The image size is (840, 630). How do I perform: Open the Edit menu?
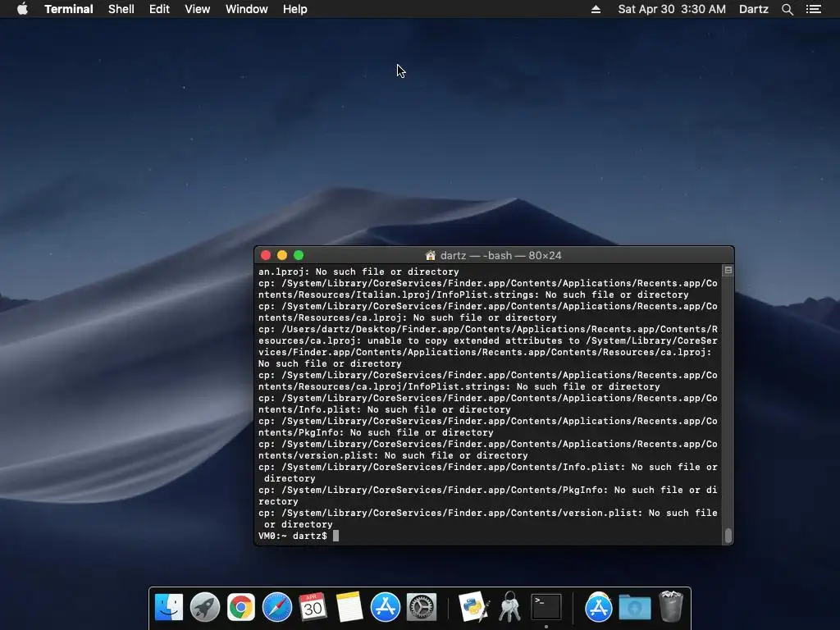(x=159, y=9)
